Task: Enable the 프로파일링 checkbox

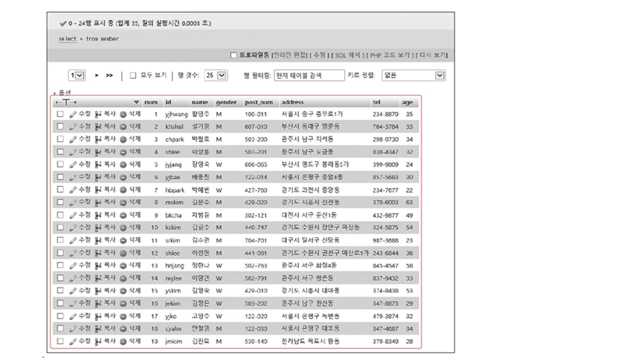Action: coord(233,55)
